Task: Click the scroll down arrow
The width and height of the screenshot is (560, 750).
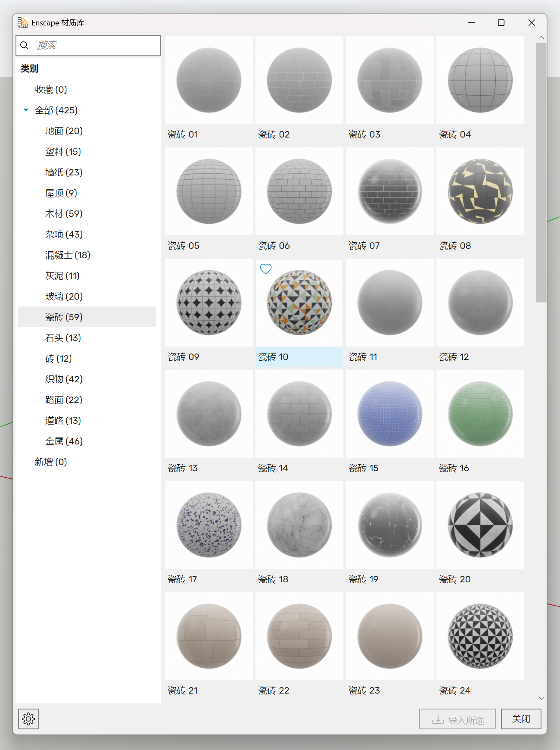Action: (x=541, y=698)
